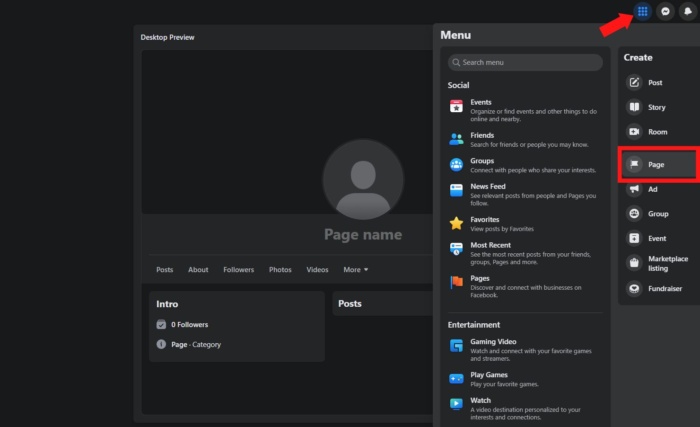Viewport: 700px width, 427px height.
Task: Click the Groups circle icon
Action: pyautogui.click(x=456, y=164)
